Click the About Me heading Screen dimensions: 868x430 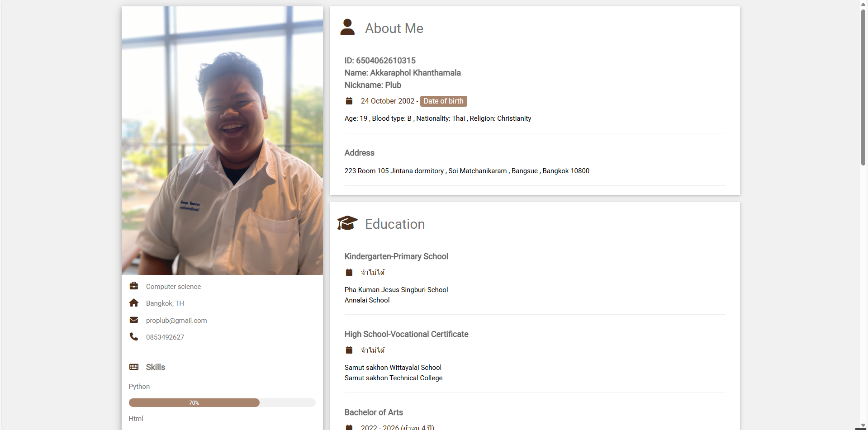[394, 28]
